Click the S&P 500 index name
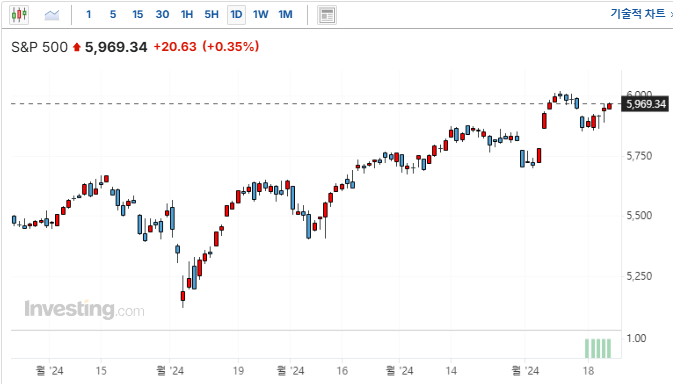 [x=39, y=47]
